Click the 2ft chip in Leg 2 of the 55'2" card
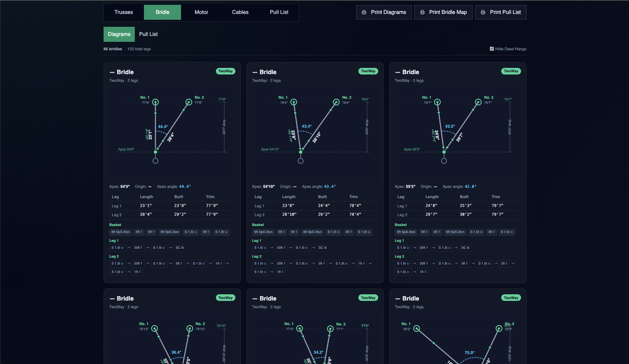The height and width of the screenshot is (364, 629). point(504,263)
